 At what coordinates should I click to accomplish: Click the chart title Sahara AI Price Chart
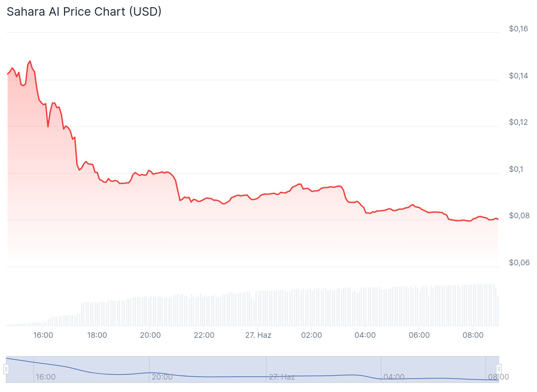[x=84, y=12]
